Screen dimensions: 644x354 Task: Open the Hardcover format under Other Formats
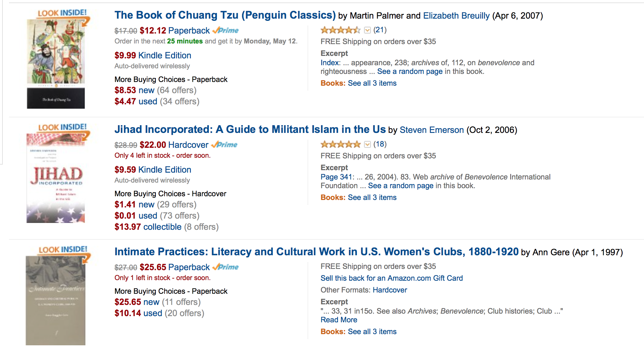tap(390, 290)
